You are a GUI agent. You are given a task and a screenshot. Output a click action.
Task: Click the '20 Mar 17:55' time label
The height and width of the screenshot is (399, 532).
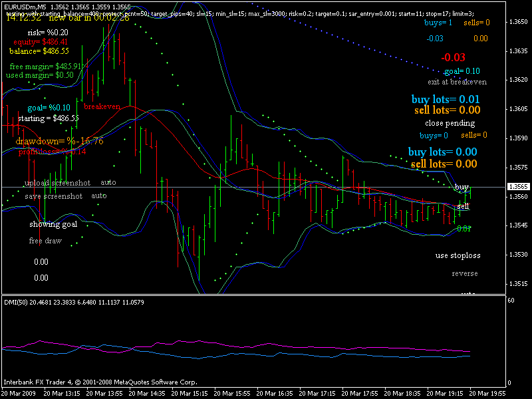360,394
